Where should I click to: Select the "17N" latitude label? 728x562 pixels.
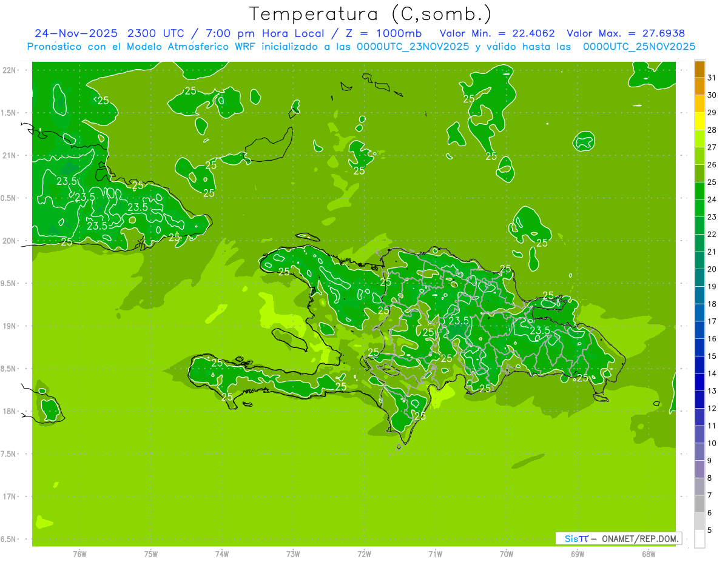click(10, 497)
